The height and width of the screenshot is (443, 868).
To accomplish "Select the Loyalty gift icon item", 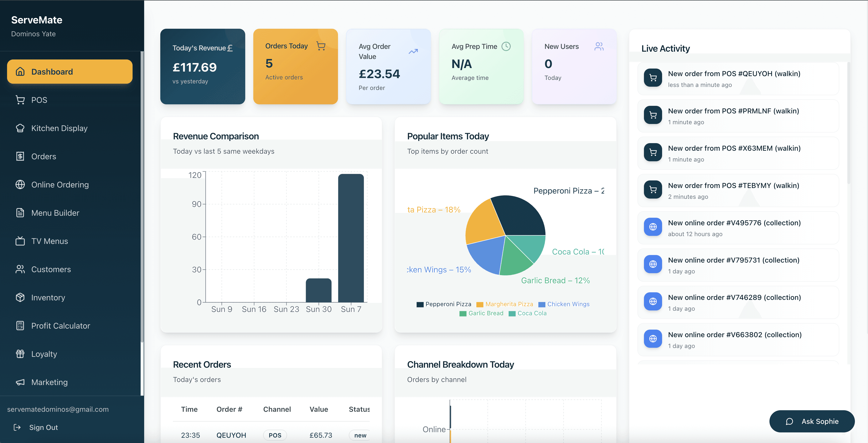I will [20, 354].
